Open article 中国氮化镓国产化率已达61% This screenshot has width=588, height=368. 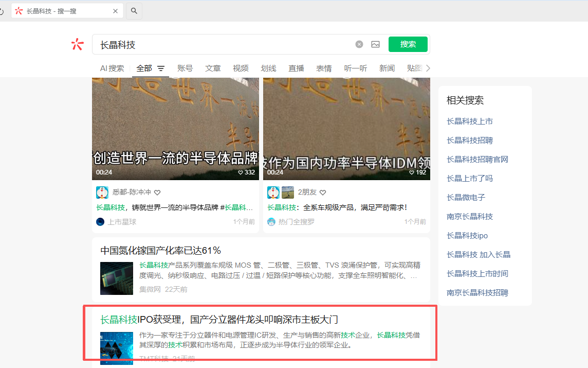[x=160, y=251]
